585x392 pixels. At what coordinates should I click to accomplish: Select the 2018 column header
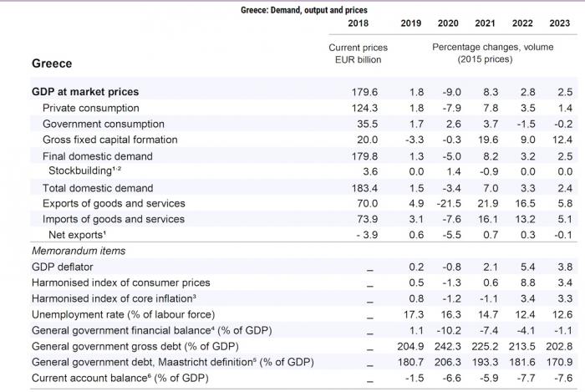(x=356, y=26)
